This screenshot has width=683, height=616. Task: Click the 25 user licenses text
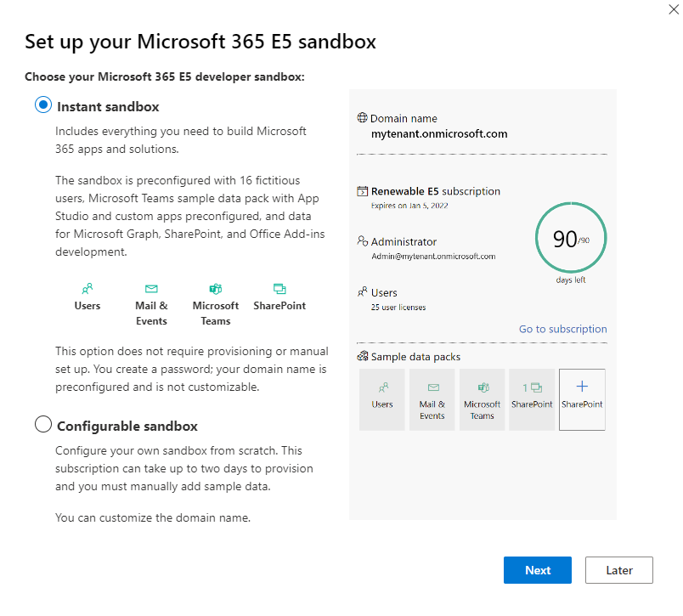pyautogui.click(x=398, y=307)
